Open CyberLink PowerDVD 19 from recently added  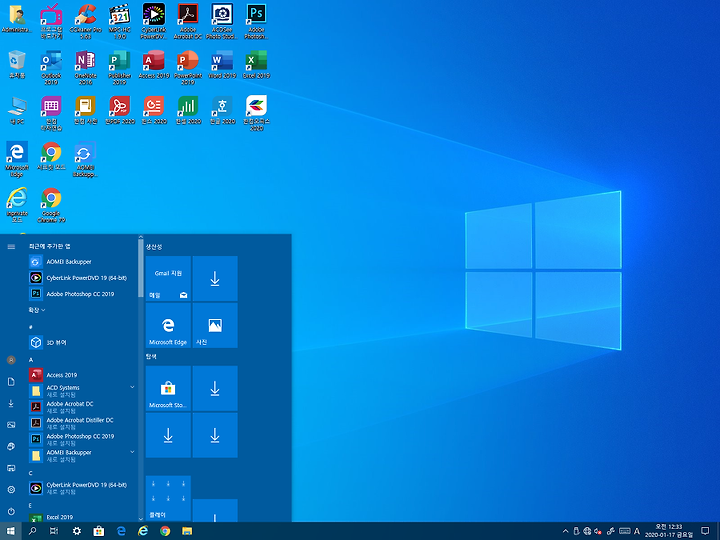pyautogui.click(x=83, y=278)
